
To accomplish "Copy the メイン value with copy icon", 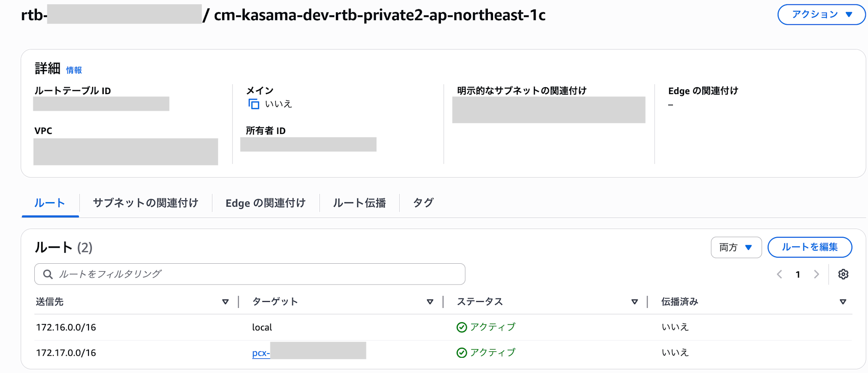I will pos(253,104).
